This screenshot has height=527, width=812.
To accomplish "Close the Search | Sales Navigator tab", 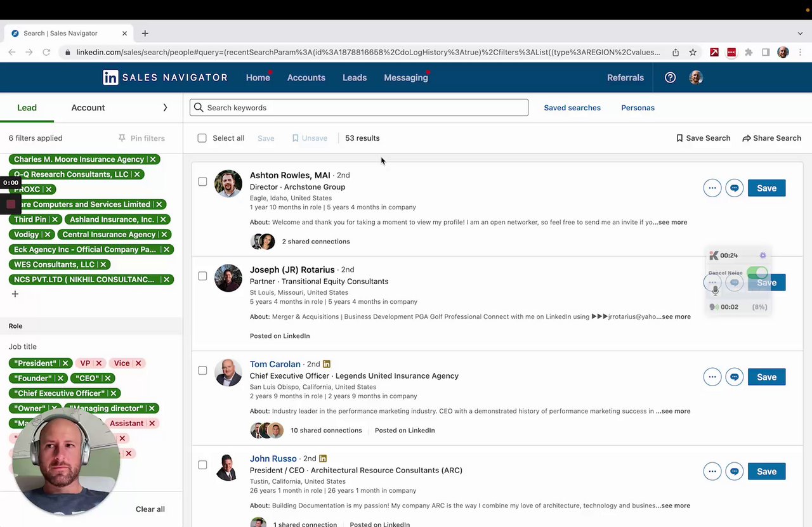I will [124, 33].
